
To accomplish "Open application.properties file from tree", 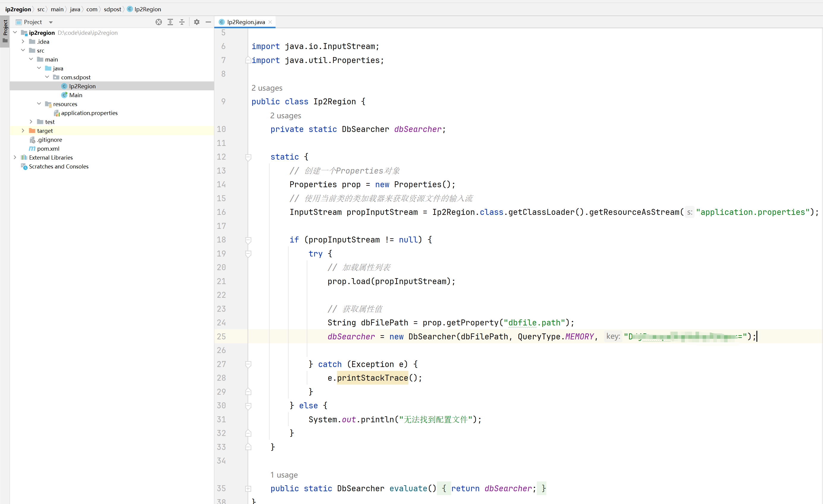I will click(89, 113).
